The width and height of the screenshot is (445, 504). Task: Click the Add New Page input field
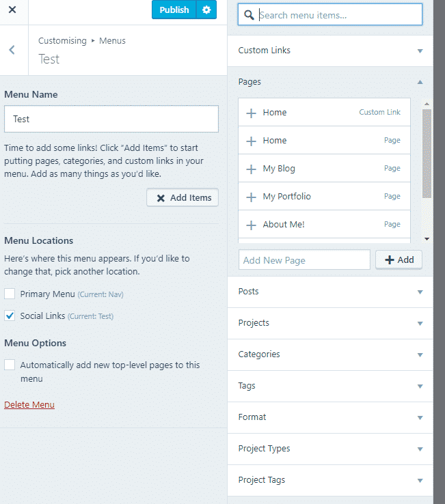click(x=304, y=260)
